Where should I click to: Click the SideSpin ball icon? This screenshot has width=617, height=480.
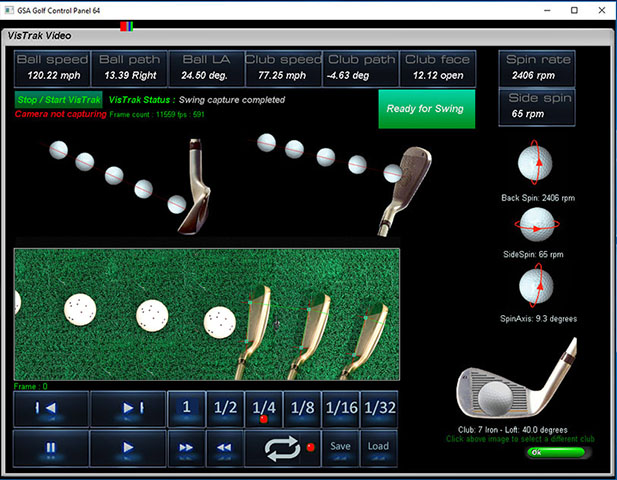pos(537,224)
